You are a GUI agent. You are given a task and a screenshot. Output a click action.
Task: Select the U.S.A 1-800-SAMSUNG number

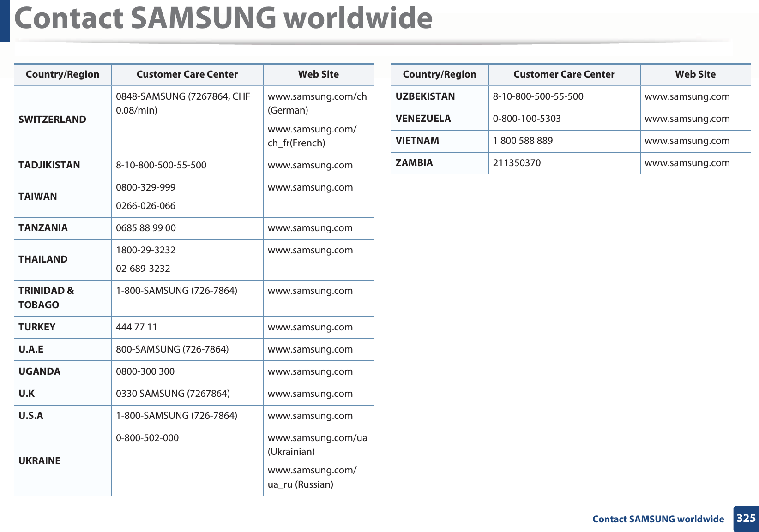(x=177, y=416)
